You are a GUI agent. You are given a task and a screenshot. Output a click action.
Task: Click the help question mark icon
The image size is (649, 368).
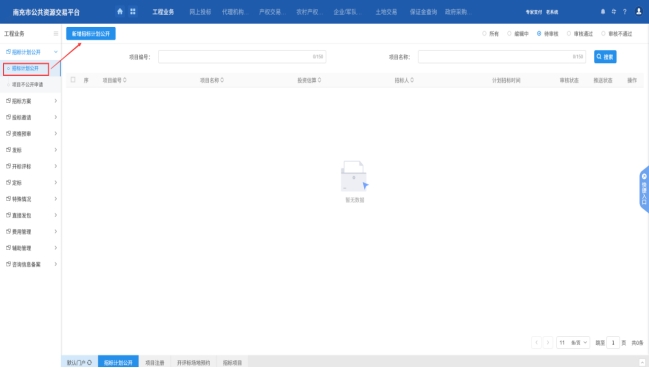tap(625, 12)
